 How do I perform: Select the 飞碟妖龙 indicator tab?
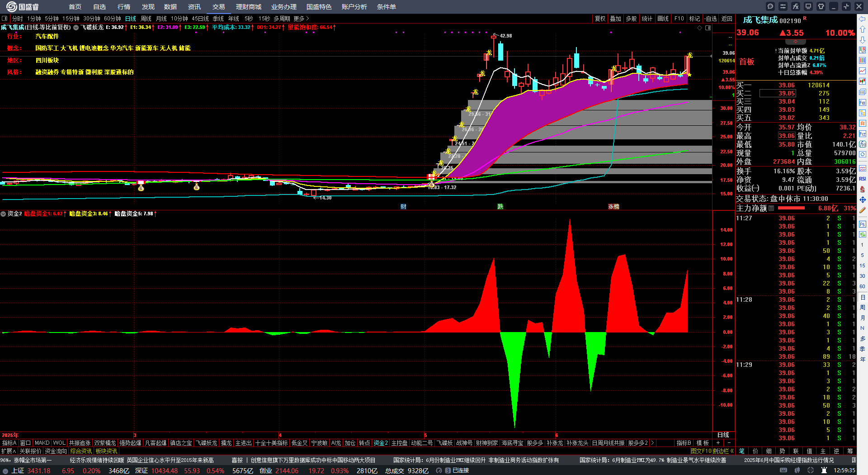(x=206, y=443)
